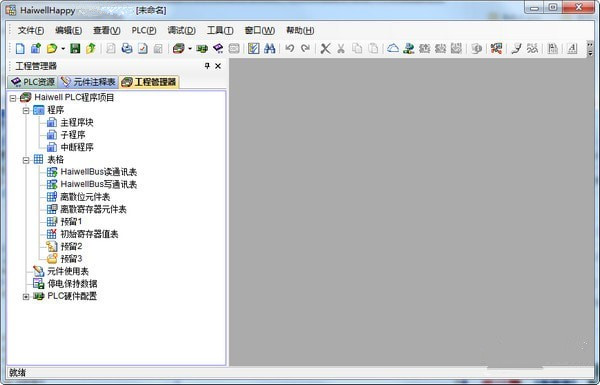The image size is (600, 385).
Task: Collapse the 表格 tree node
Action: click(26, 160)
